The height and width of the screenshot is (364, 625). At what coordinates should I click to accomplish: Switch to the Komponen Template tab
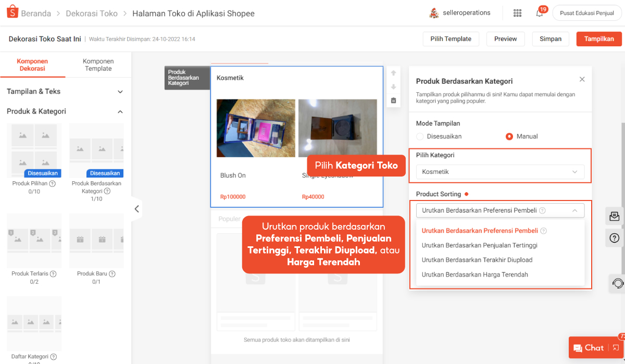point(98,65)
